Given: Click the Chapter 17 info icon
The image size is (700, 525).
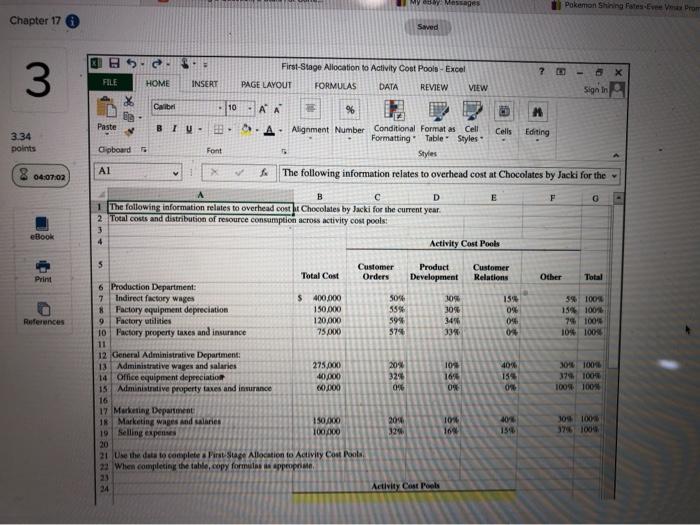Looking at the screenshot, I should tap(73, 21).
